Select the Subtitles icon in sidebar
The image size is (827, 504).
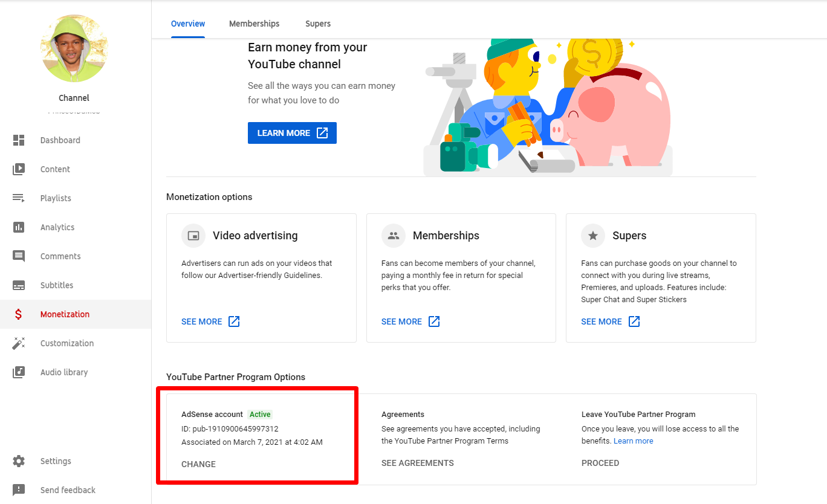pyautogui.click(x=19, y=285)
